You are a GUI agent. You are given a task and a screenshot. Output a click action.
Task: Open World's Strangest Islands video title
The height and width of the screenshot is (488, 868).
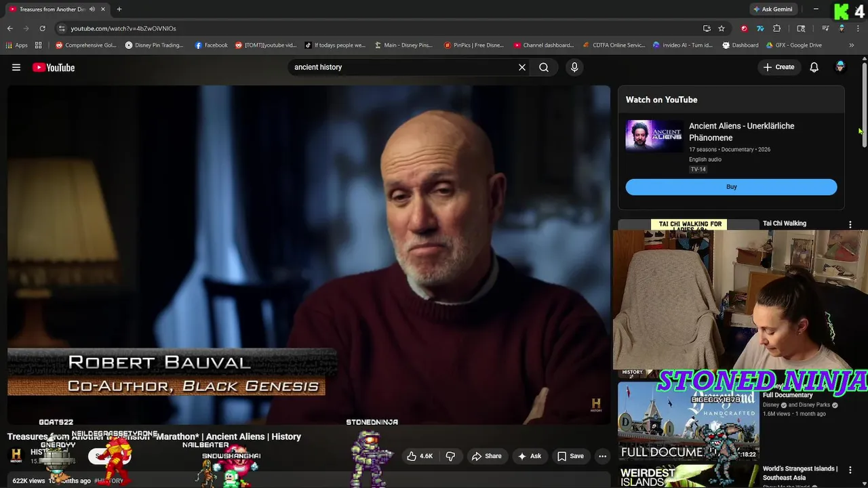[800, 473]
